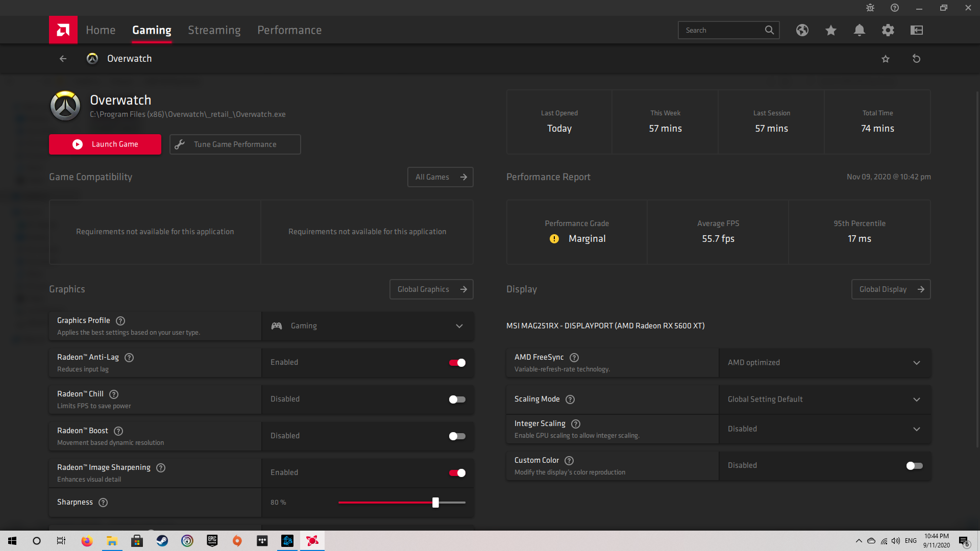Click the sidebar panel icon next to settings
The width and height of the screenshot is (980, 551).
[916, 30]
